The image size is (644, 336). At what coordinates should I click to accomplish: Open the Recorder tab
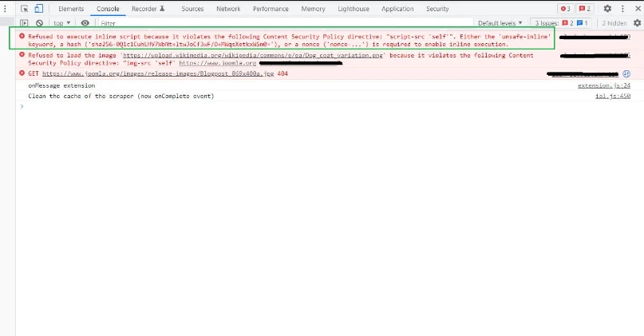[148, 9]
